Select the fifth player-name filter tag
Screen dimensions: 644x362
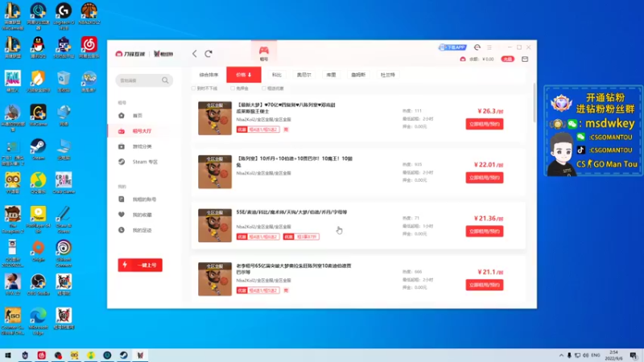[x=387, y=75]
